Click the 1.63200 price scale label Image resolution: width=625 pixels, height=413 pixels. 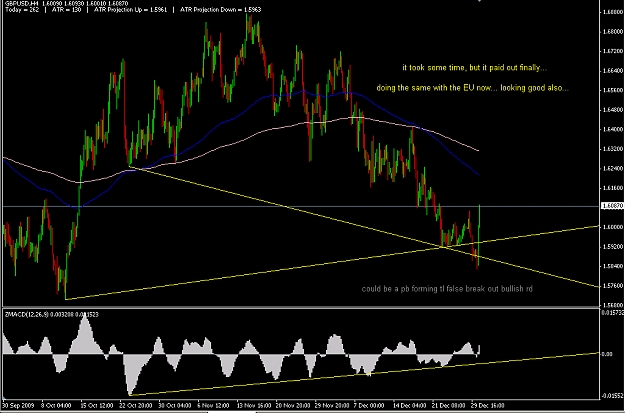point(613,149)
